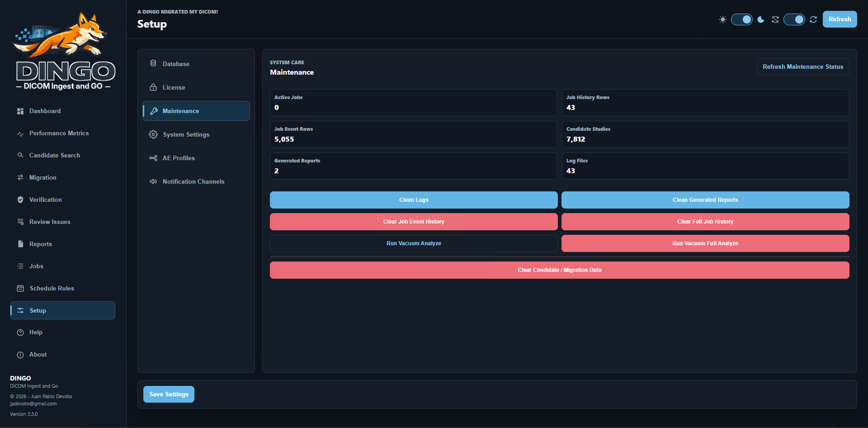Click Clear Job Event History

414,222
